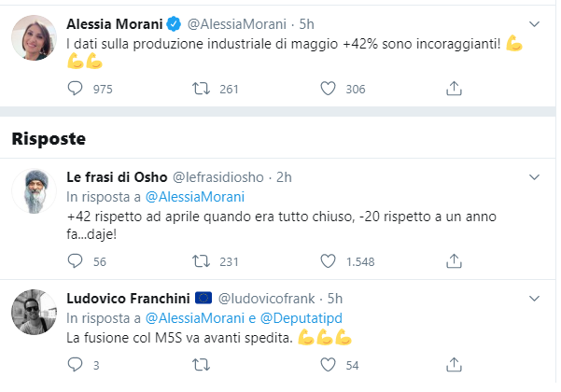The width and height of the screenshot is (561, 392).
Task: Retweet Le frasi di Osho's reply
Action: (201, 261)
